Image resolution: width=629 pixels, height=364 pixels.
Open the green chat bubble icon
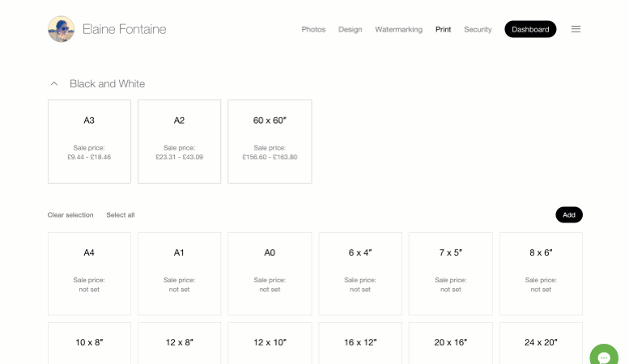tap(604, 354)
